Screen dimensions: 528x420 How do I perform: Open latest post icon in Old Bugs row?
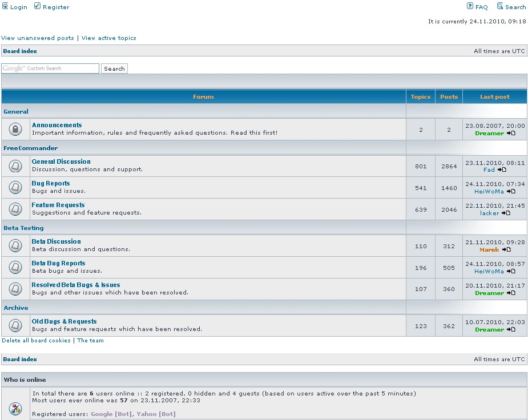[511, 329]
